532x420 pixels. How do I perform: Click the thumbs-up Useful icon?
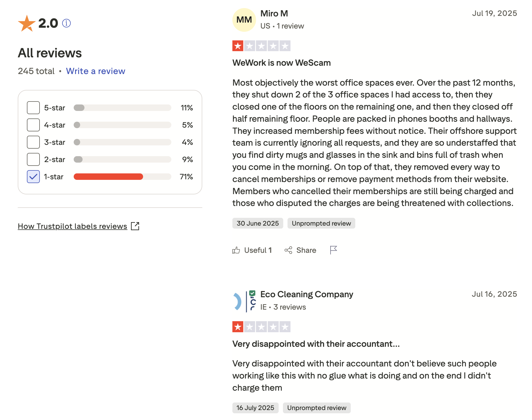pos(236,250)
